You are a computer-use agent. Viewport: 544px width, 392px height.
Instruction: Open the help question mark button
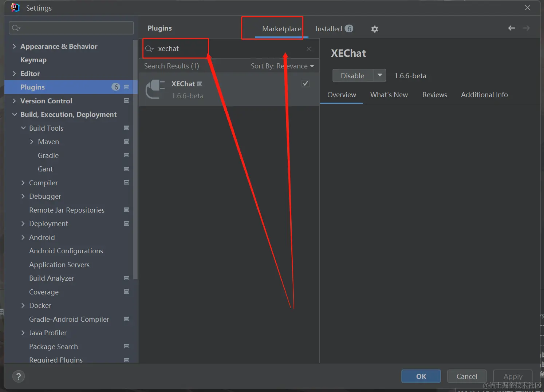point(19,376)
